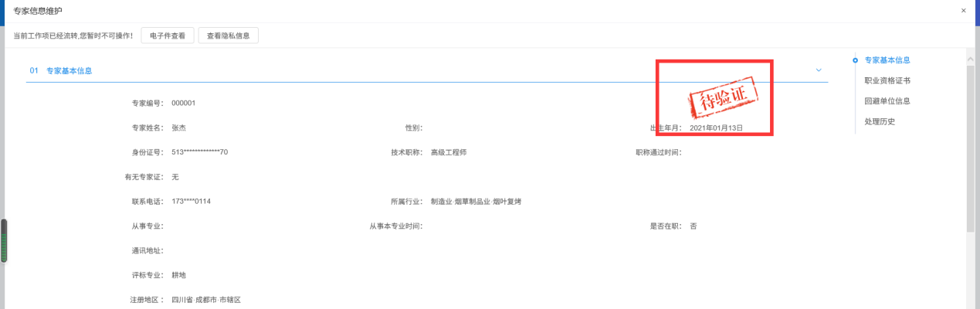The image size is (980, 309).
Task: Click the blue dot marker beside 专家基本信息
Action: point(855,60)
